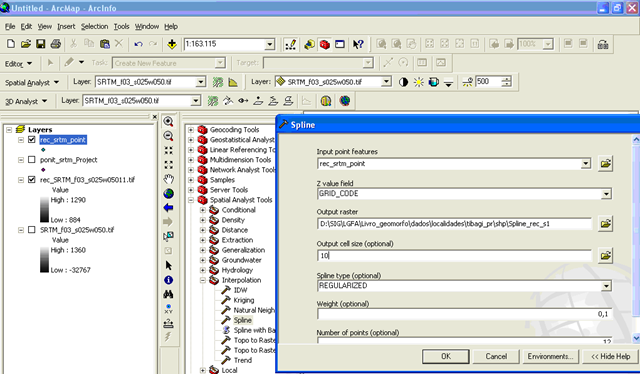Select the Zoom In tool
The width and height of the screenshot is (640, 374).
[x=168, y=121]
